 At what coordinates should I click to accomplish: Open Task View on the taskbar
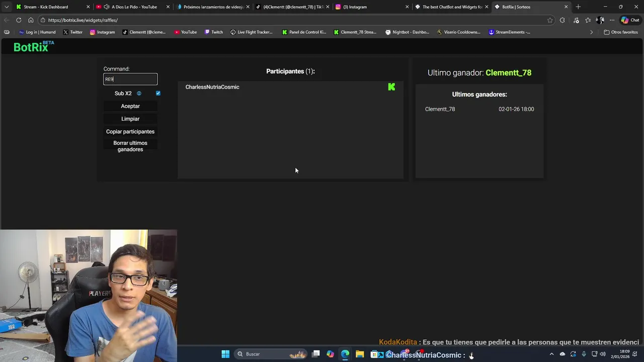[x=315, y=354]
